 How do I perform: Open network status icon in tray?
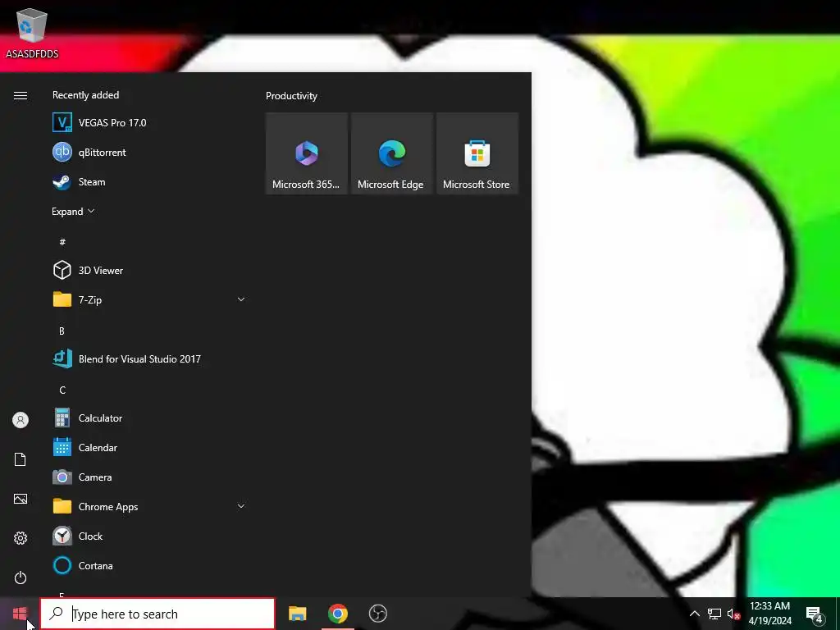[714, 614]
